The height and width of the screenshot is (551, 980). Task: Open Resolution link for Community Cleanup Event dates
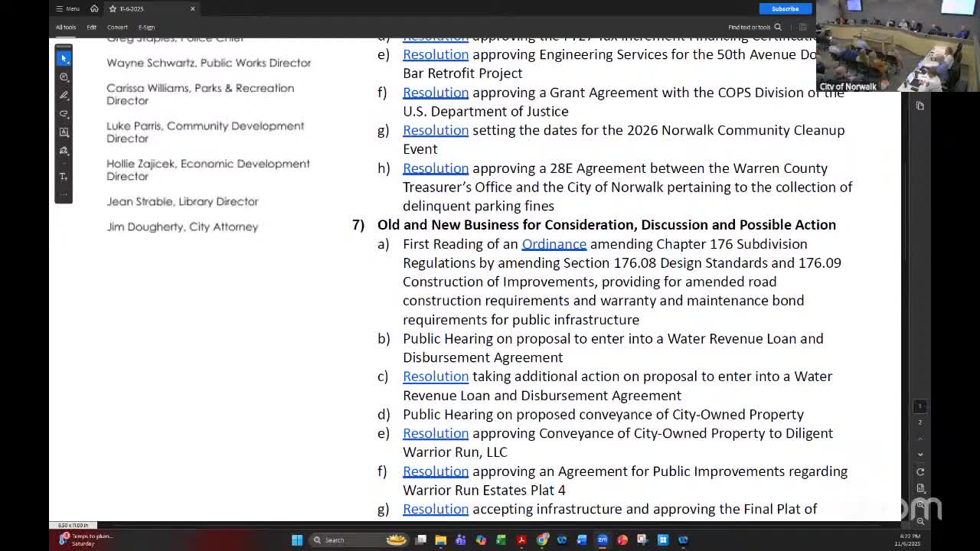point(436,130)
